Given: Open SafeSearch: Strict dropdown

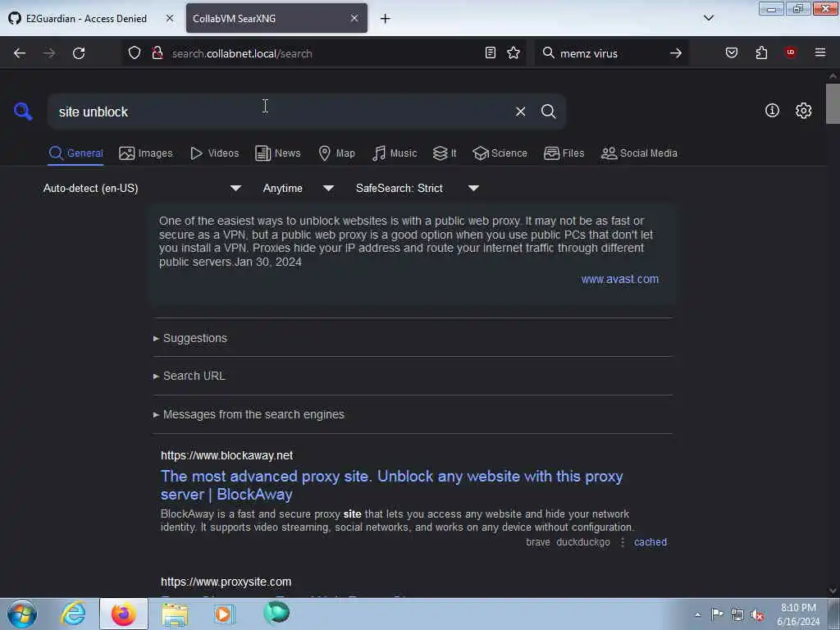Looking at the screenshot, I should click(x=418, y=188).
